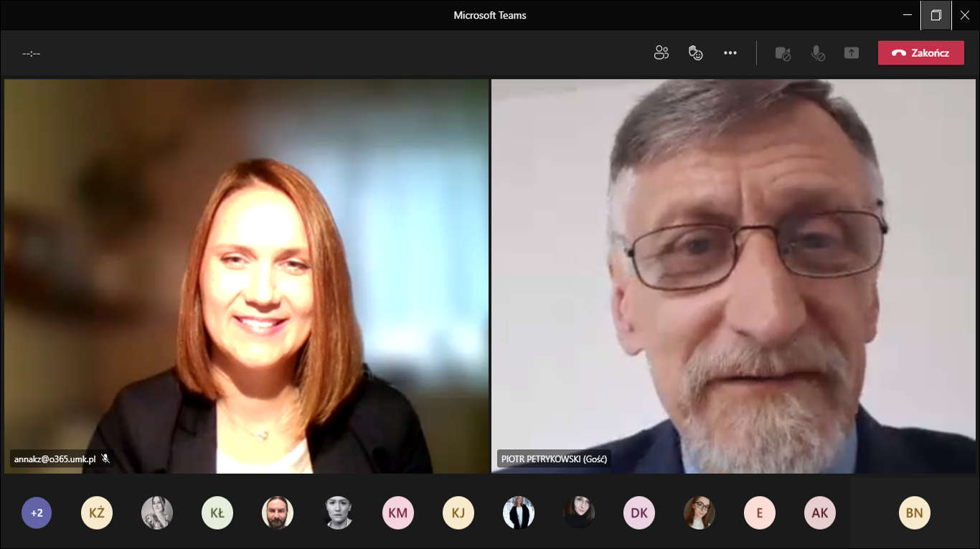Close the Teams window
This screenshot has width=980, height=549.
(x=965, y=15)
